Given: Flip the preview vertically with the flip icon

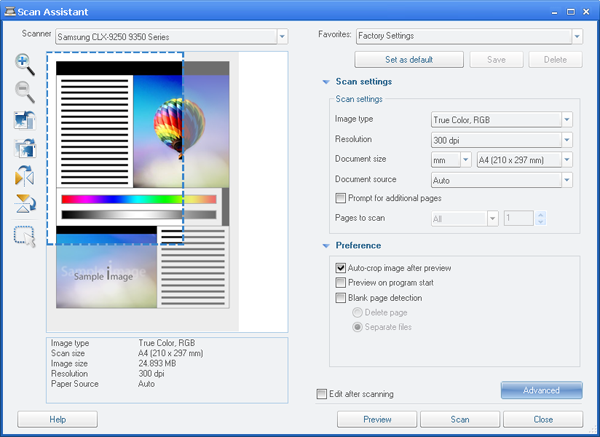Looking at the screenshot, I should 25,206.
